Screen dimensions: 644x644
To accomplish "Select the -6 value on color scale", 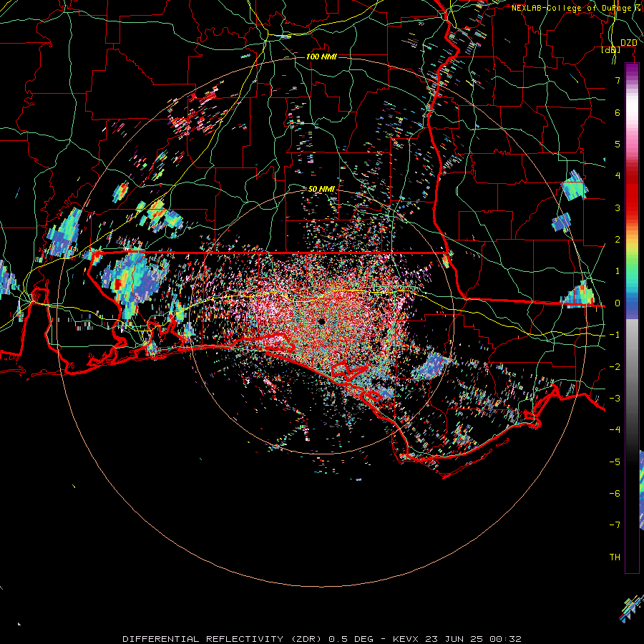I will point(615,494).
